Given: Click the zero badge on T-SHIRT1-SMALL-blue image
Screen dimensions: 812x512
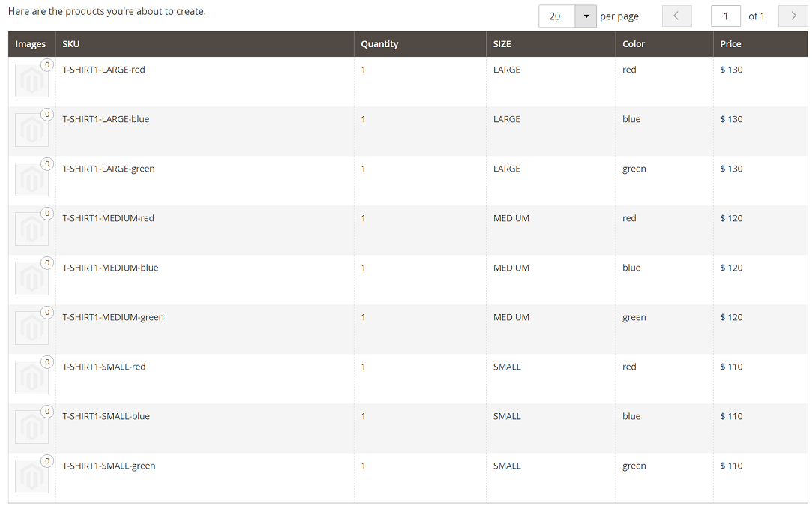Looking at the screenshot, I should 46,412.
